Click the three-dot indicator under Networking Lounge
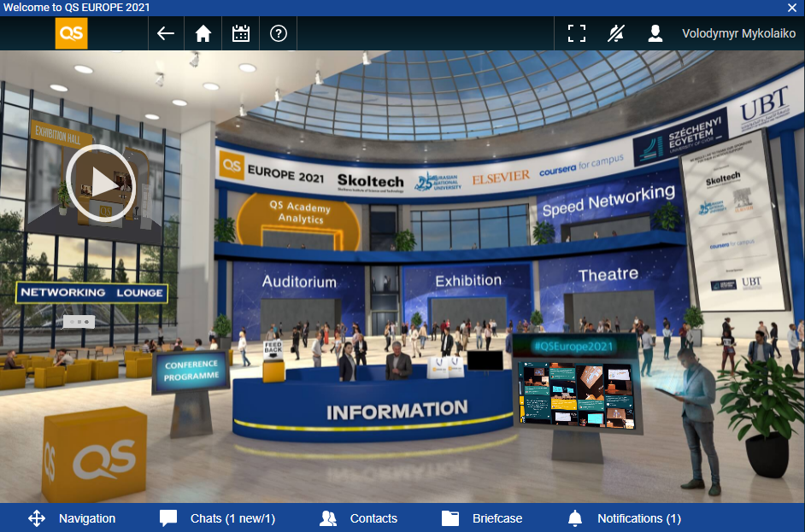The image size is (805, 532). [x=79, y=322]
